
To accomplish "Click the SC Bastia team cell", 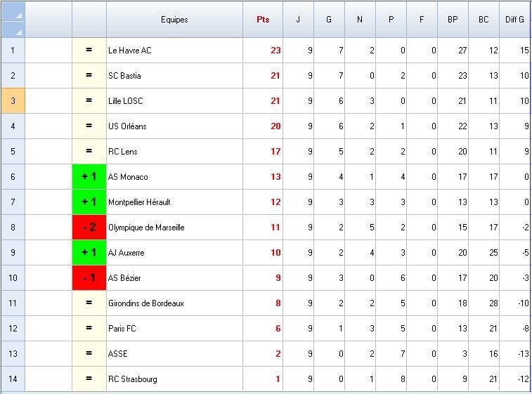I will click(x=174, y=76).
